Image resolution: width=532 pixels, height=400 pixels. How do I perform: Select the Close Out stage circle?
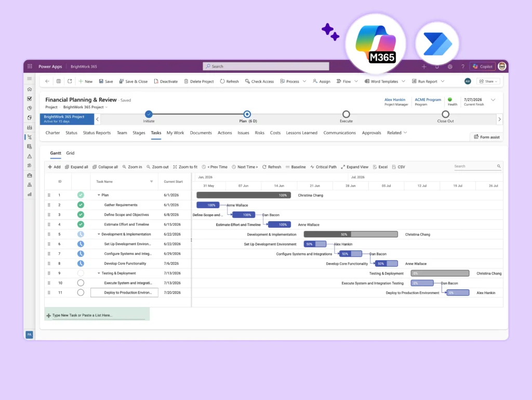[x=445, y=114]
